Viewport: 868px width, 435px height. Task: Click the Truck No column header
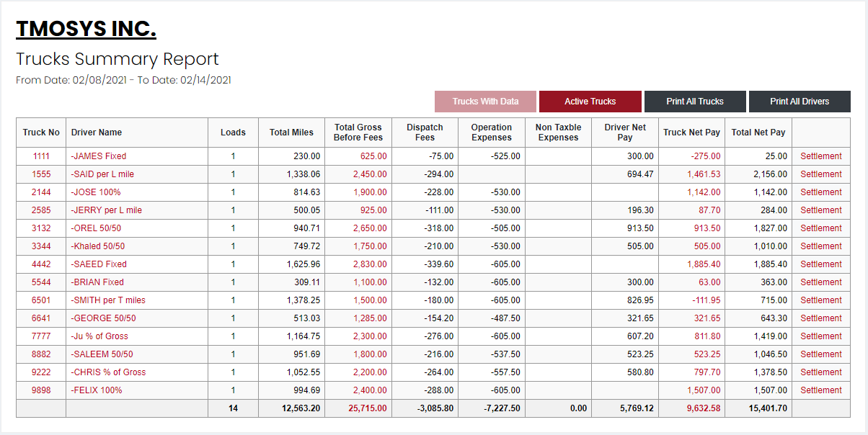click(41, 133)
